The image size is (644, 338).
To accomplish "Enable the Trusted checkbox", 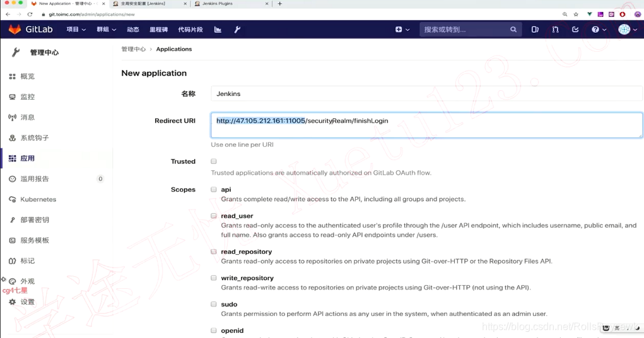I will 214,161.
